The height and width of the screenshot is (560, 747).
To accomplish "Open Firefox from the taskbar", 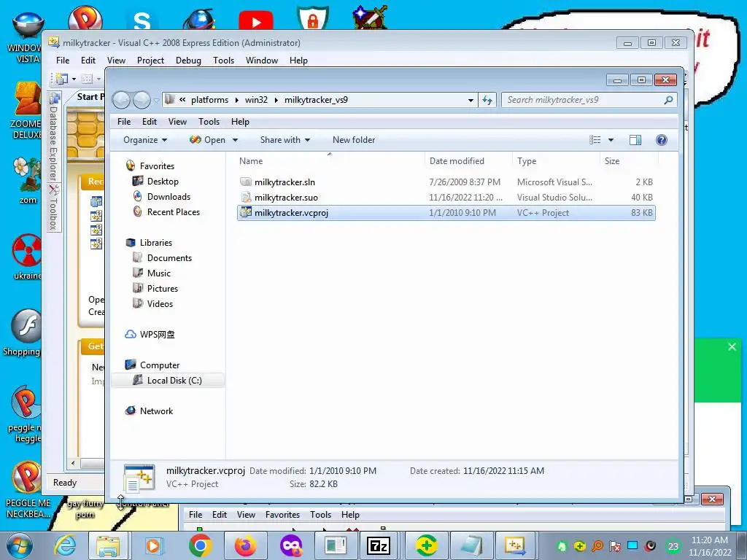I will pos(245,545).
